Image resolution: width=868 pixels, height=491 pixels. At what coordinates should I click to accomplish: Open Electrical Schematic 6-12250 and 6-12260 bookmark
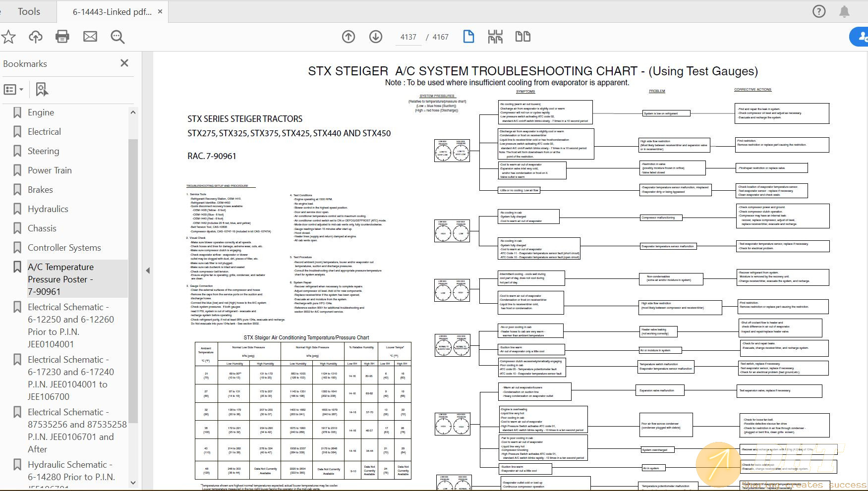[71, 326]
